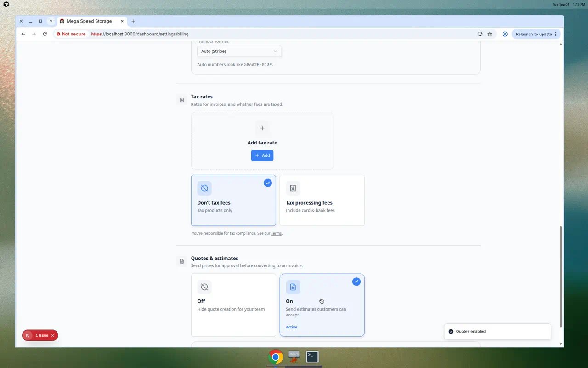Click the Not secure warning indicator
Image resolution: width=588 pixels, height=368 pixels.
coord(71,34)
